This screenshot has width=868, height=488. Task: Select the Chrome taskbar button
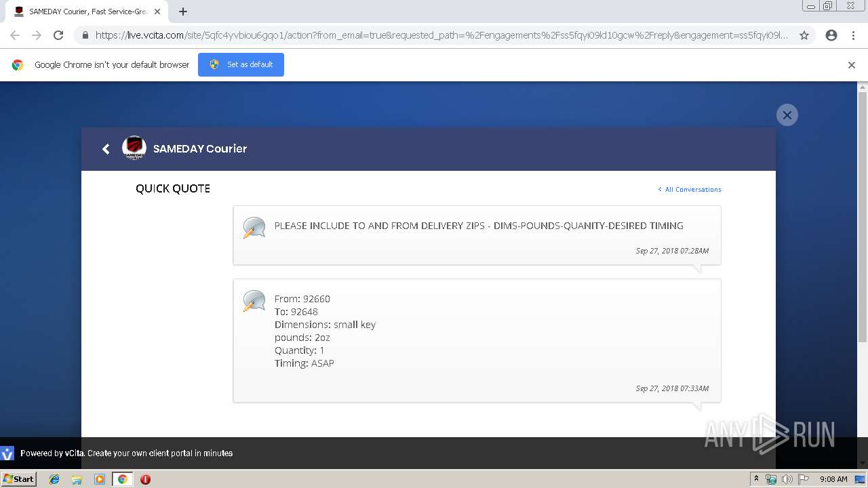click(122, 479)
